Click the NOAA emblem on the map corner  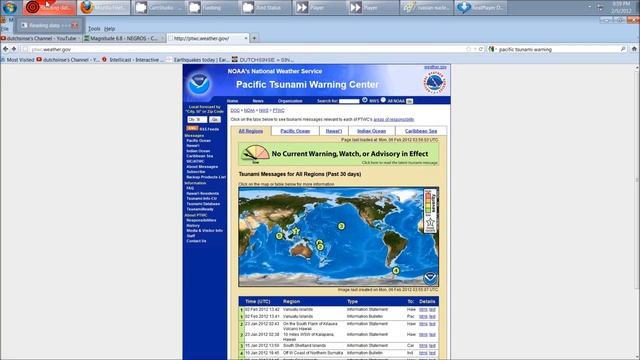430,278
